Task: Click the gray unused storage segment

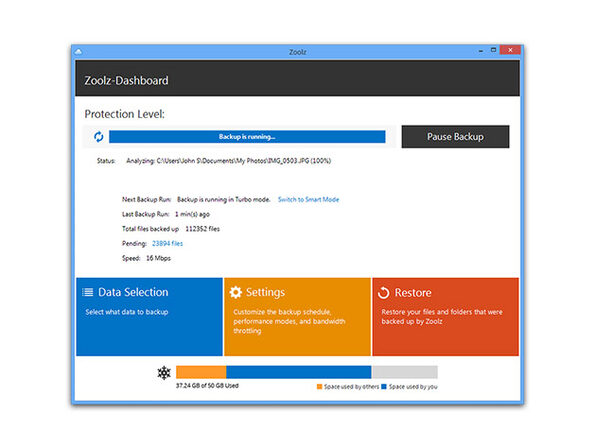Action: point(404,372)
